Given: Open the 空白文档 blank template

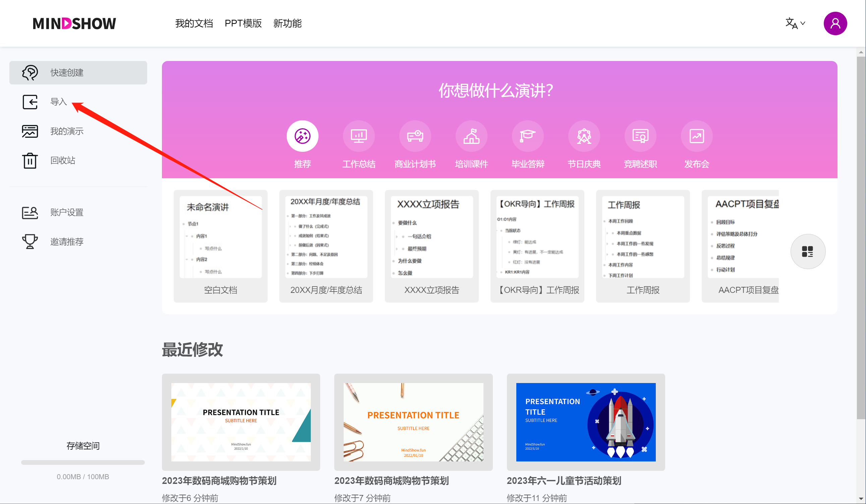Looking at the screenshot, I should (220, 246).
